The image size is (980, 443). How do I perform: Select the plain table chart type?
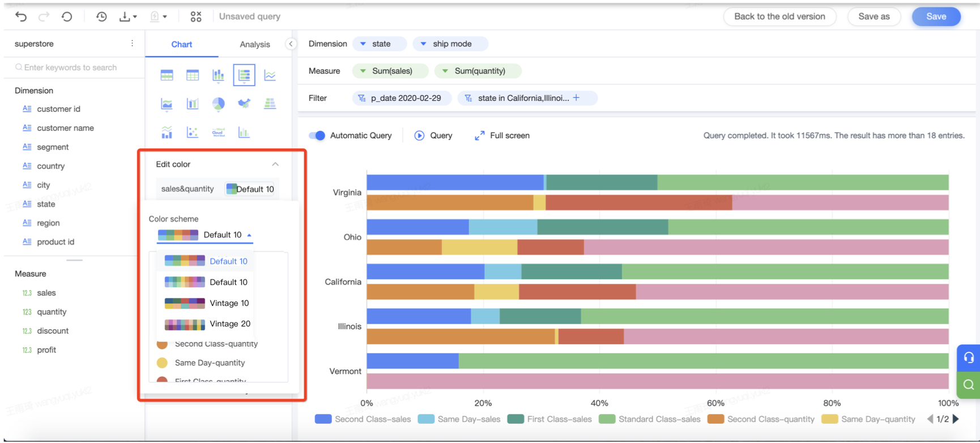coord(193,75)
